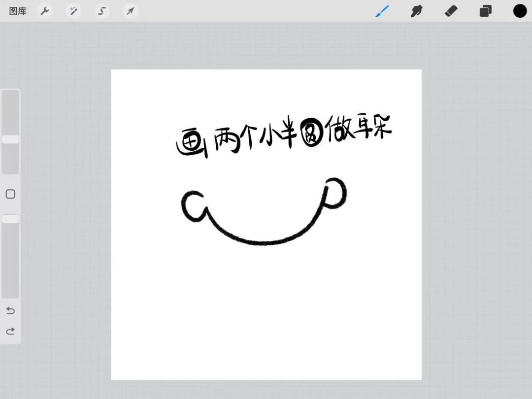The width and height of the screenshot is (532, 399).
Task: Select the Smudge tool
Action: pos(417,11)
